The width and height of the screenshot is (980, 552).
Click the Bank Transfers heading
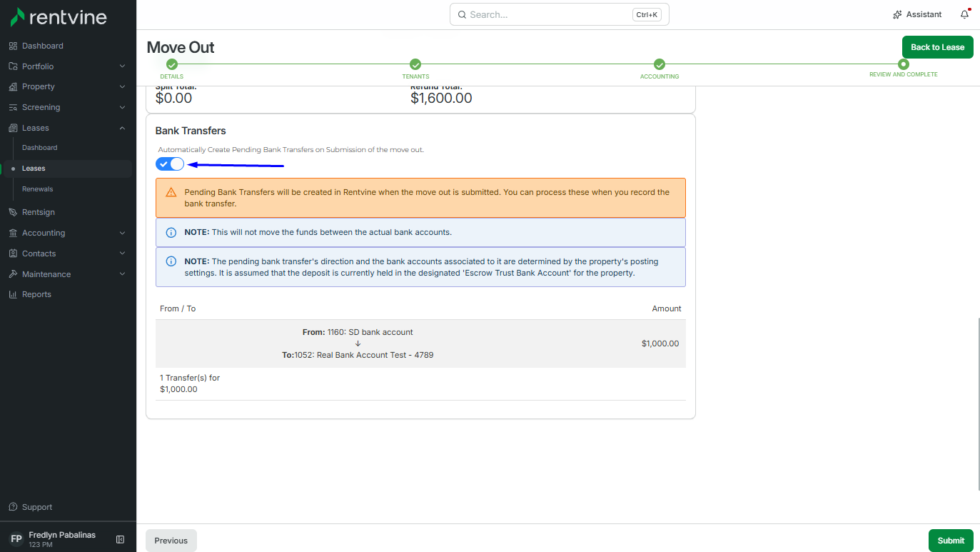coord(191,131)
